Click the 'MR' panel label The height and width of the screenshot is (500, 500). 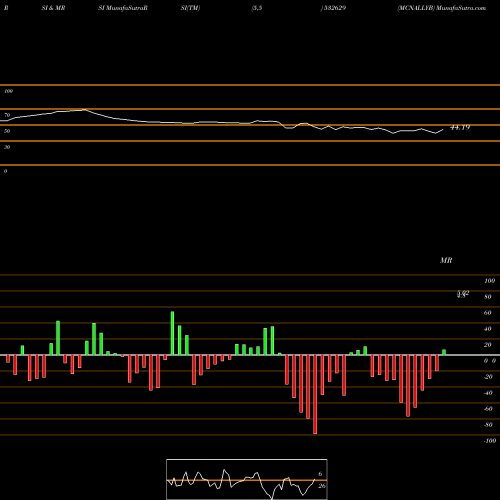pos(446,260)
